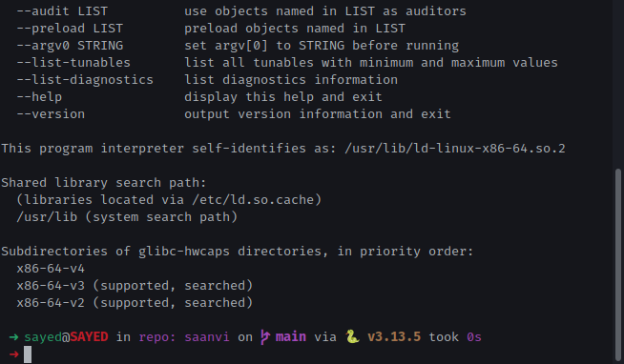
Task: Click 'sayed@SAYED' in the prompt
Action: pos(66,337)
